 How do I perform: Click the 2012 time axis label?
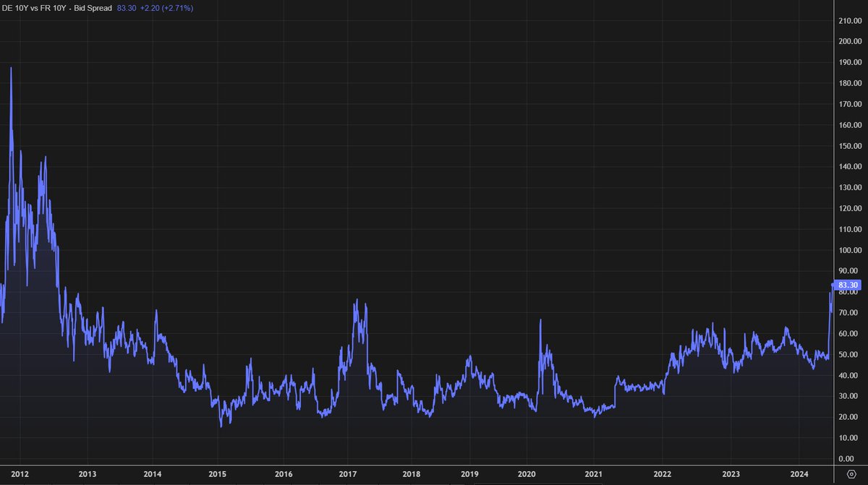[20, 474]
